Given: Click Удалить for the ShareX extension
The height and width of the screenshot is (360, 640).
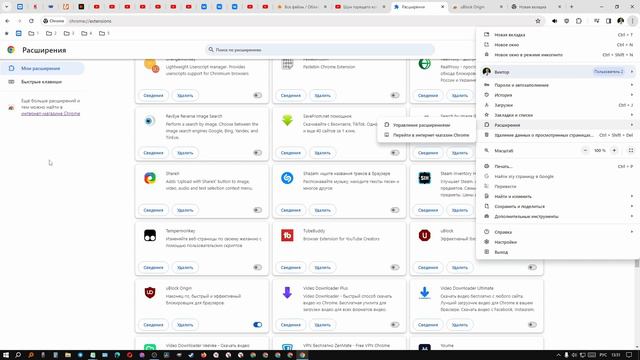Looking at the screenshot, I should (185, 210).
